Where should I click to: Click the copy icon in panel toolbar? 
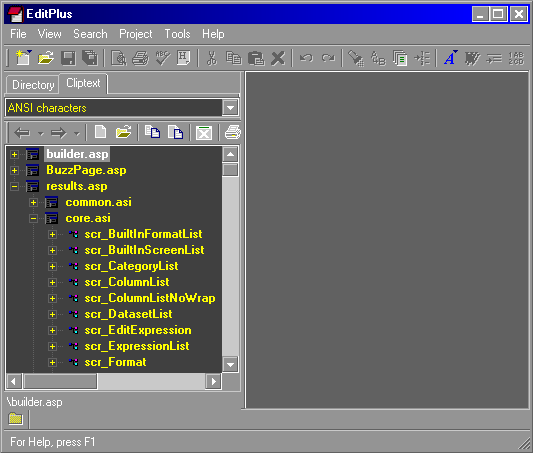[152, 132]
